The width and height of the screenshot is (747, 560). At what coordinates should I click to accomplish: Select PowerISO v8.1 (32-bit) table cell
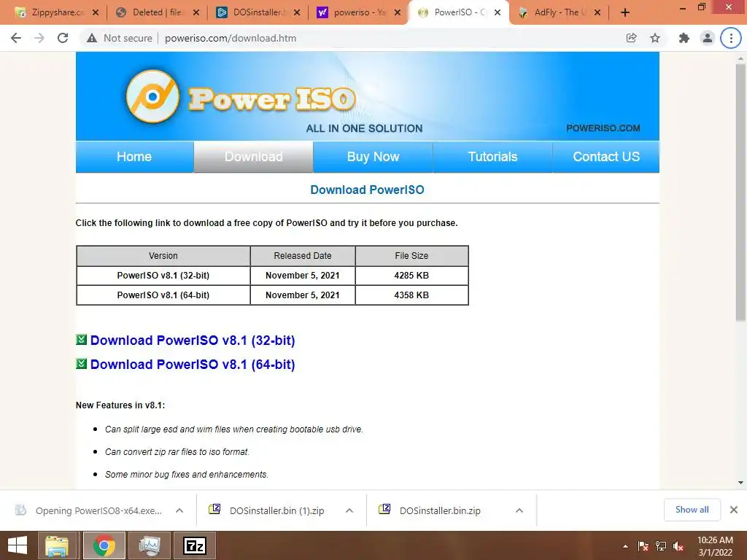click(x=163, y=275)
